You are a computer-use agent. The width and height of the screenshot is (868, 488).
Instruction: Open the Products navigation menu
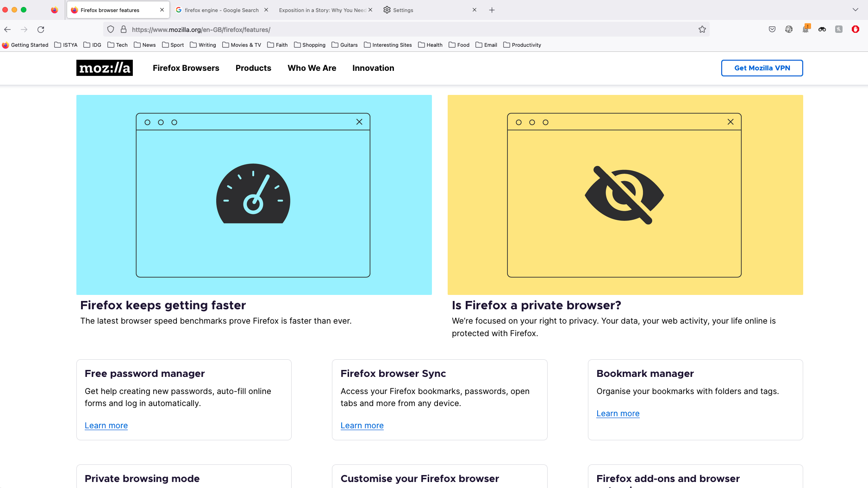pyautogui.click(x=253, y=68)
